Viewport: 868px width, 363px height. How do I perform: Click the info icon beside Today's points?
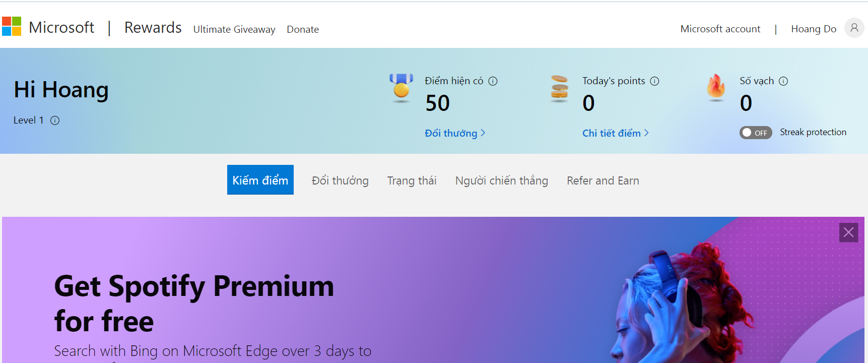pos(654,81)
